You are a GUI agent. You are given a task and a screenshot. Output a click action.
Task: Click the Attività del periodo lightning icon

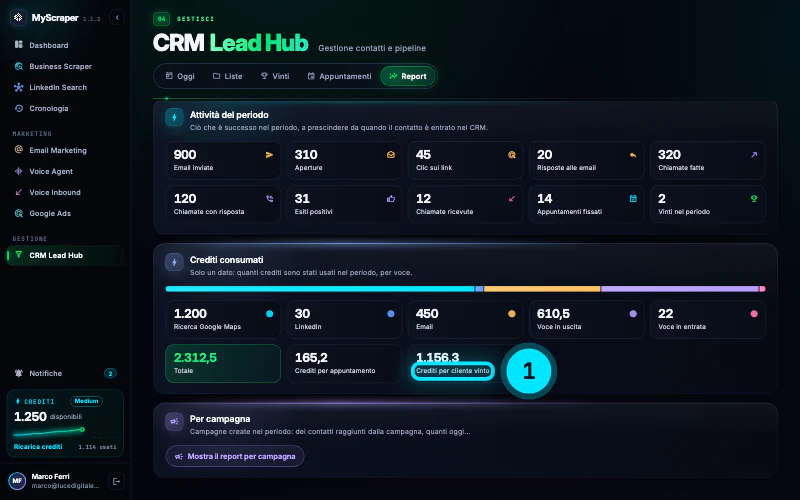pyautogui.click(x=174, y=117)
